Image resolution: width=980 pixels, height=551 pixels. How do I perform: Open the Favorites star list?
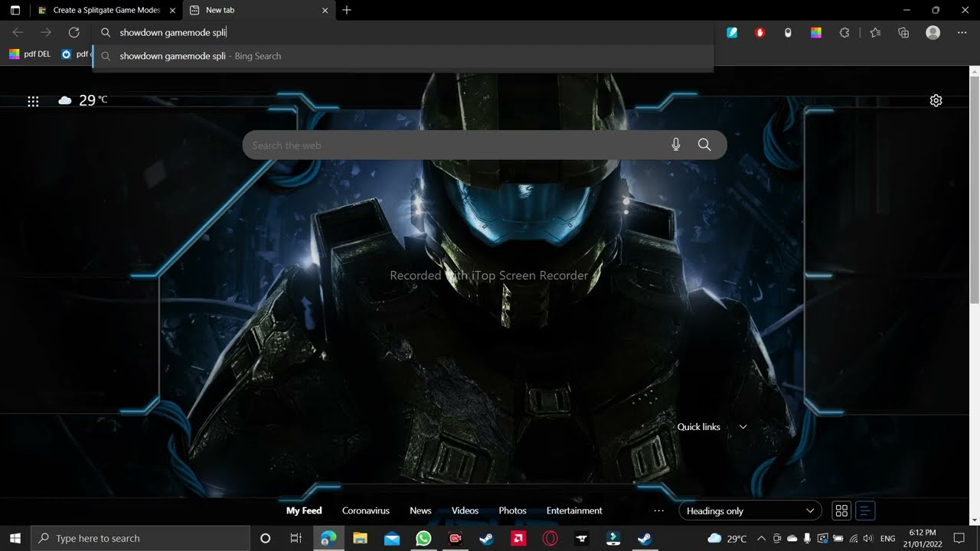pyautogui.click(x=876, y=32)
